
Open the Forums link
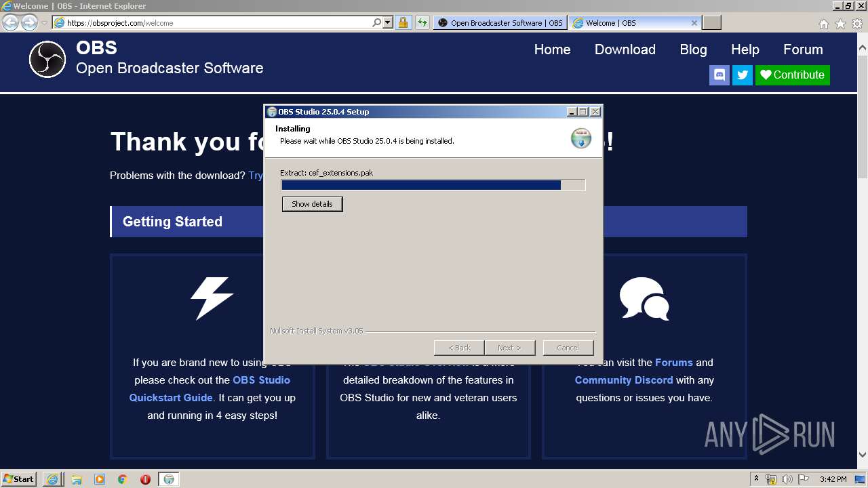coord(674,363)
